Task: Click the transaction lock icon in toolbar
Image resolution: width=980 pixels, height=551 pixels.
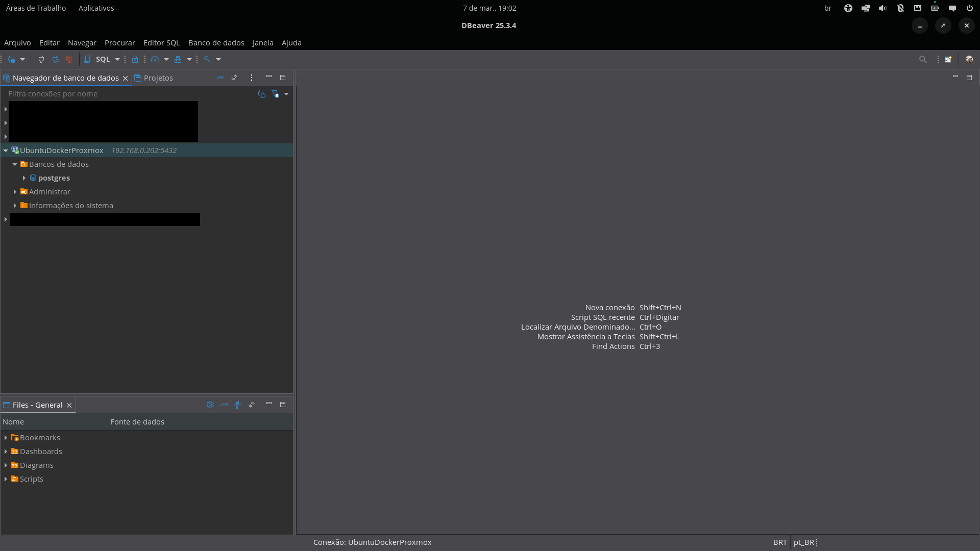Action: pos(135,59)
